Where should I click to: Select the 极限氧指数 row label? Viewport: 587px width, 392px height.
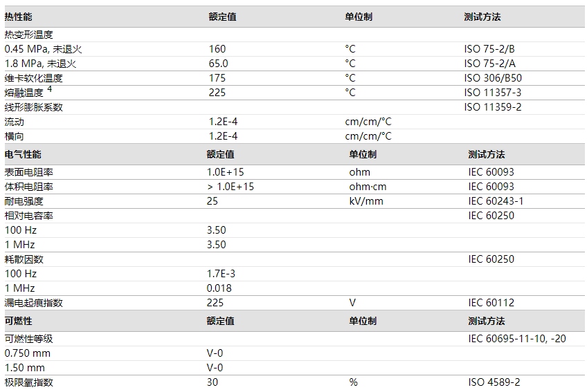pos(29,382)
